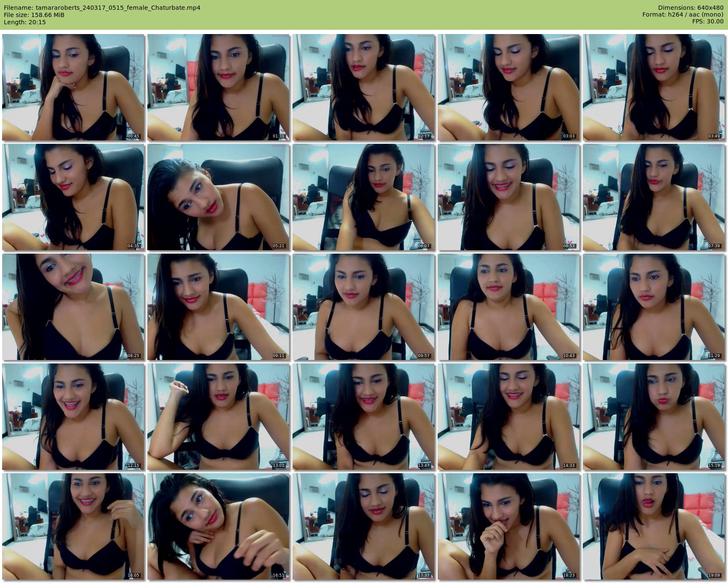Select the frame stamped 10:43
This screenshot has width=728, height=583.
(509, 307)
